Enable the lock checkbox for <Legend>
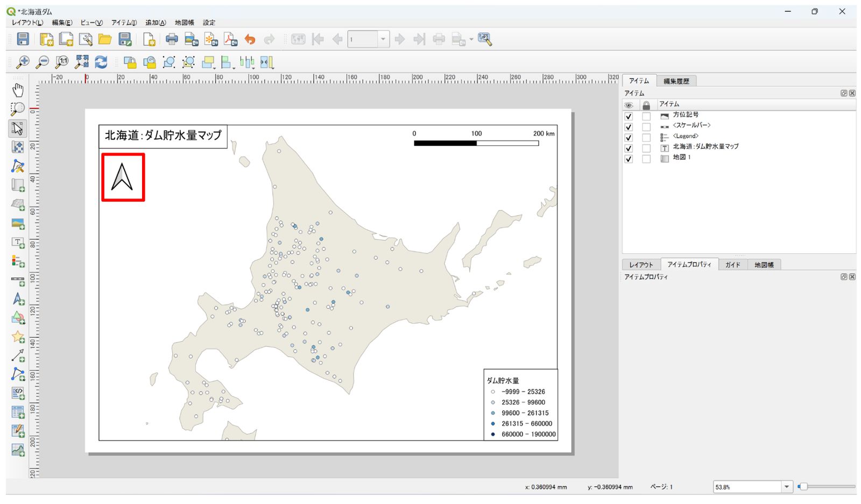 click(646, 138)
